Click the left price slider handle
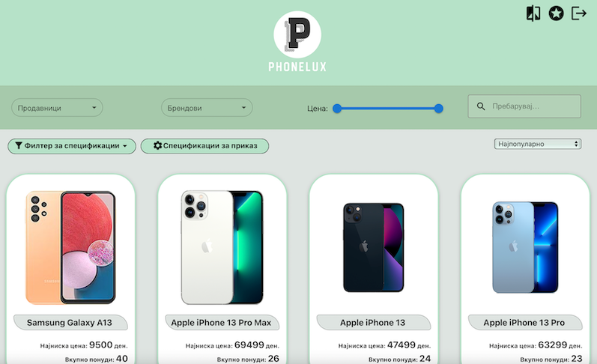The width and height of the screenshot is (597, 364). click(337, 109)
